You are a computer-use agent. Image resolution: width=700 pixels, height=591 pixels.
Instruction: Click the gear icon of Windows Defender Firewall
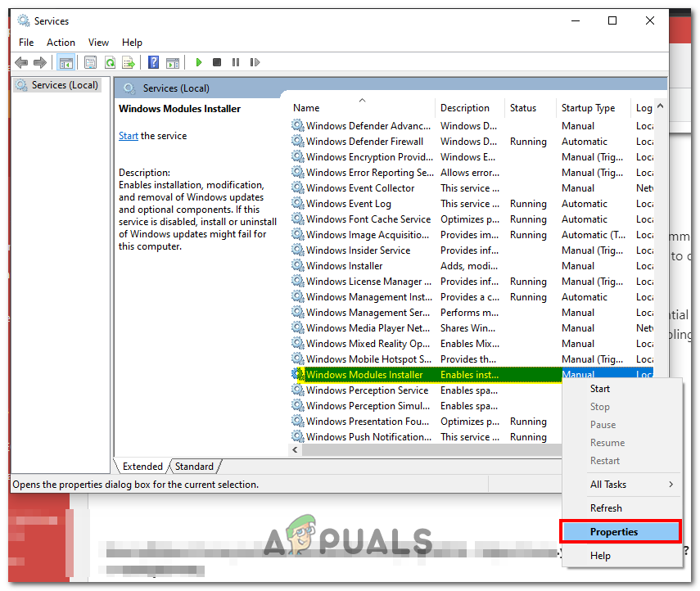pos(298,141)
